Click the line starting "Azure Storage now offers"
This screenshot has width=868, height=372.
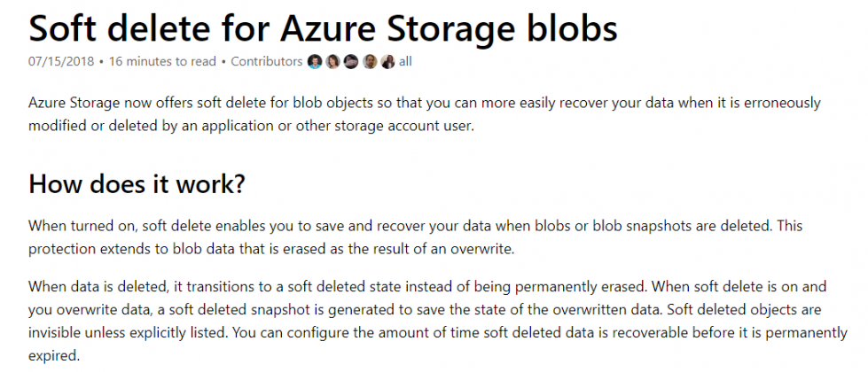426,104
